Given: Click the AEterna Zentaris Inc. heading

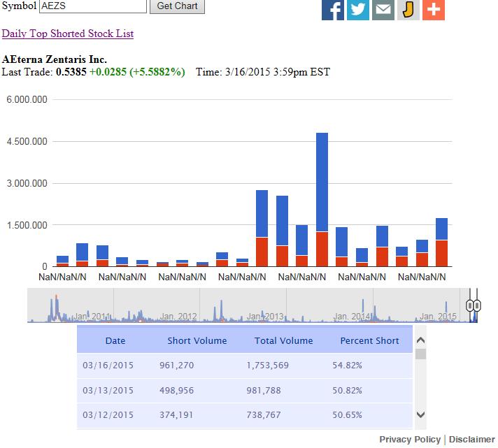Looking at the screenshot, I should (x=55, y=59).
